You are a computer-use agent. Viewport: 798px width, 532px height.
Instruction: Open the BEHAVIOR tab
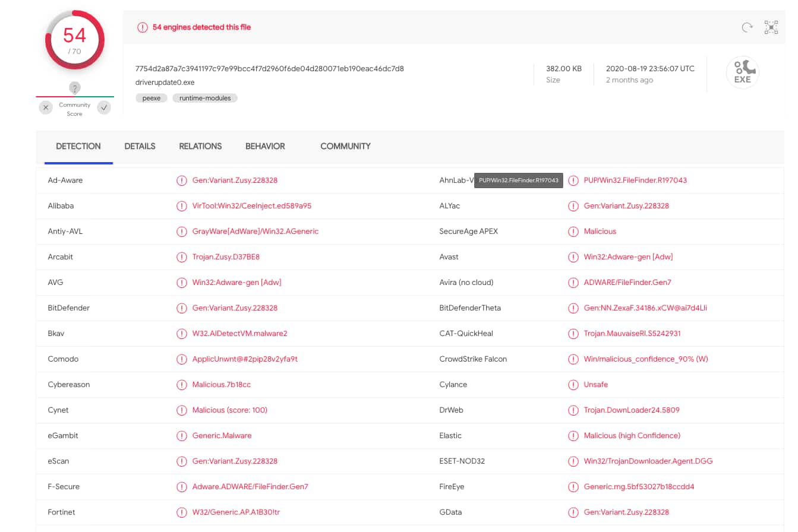click(x=265, y=146)
